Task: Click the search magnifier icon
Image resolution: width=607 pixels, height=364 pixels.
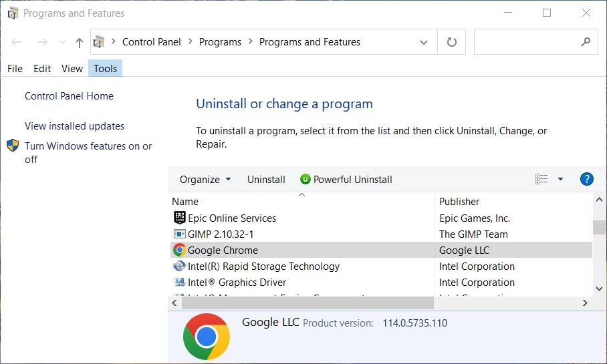Action: pos(586,42)
